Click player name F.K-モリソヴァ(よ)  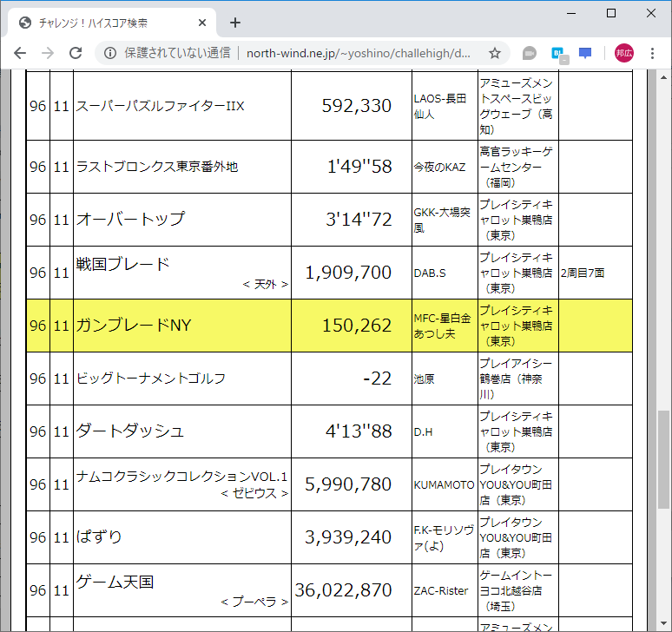pos(444,537)
